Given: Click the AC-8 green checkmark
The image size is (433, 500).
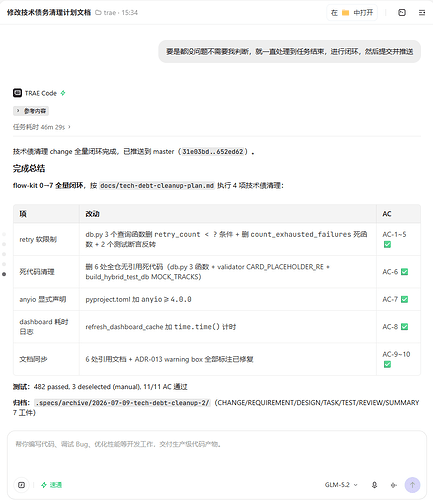Looking at the screenshot, I should point(404,327).
